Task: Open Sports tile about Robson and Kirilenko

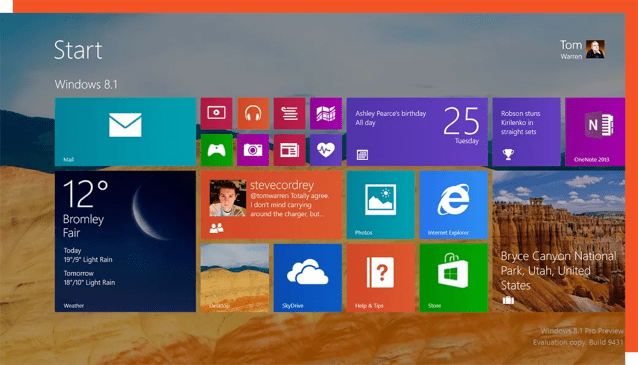Action: coord(527,132)
